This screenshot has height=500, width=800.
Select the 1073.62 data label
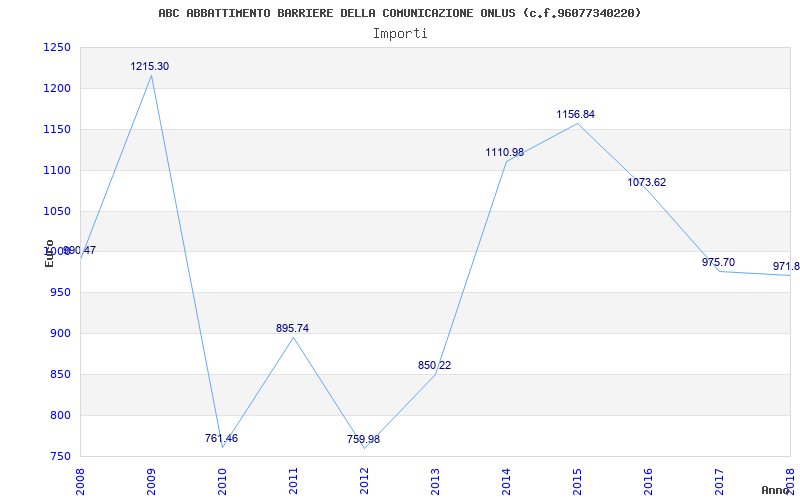point(646,183)
